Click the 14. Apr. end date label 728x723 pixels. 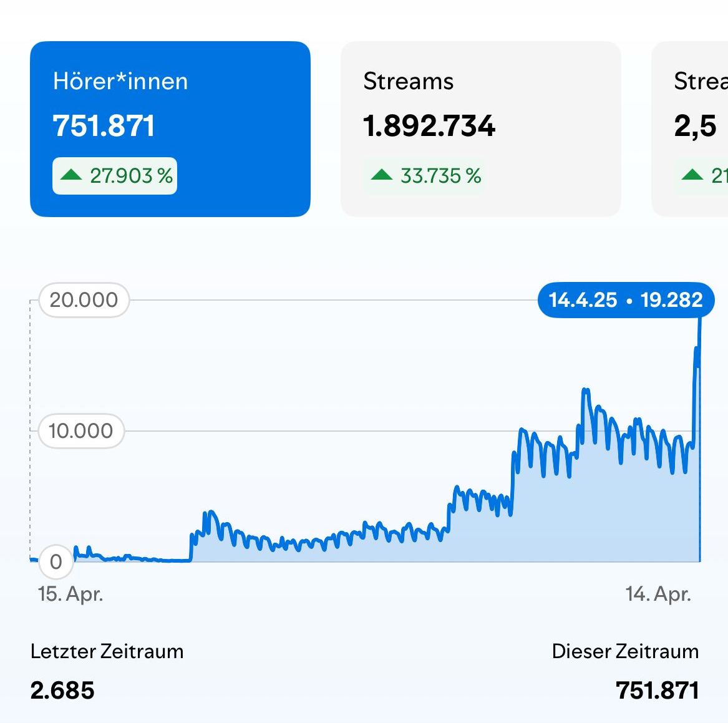click(x=658, y=594)
